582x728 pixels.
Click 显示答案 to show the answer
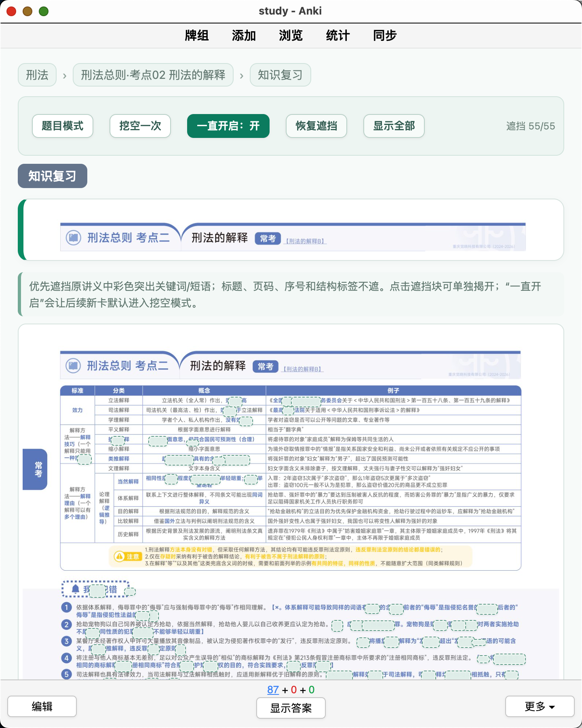tap(291, 708)
